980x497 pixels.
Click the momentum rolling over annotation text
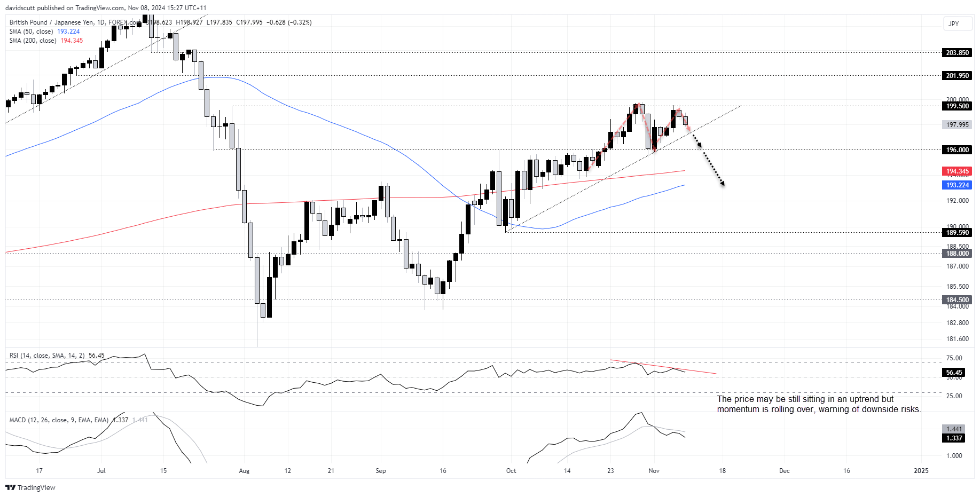819,404
